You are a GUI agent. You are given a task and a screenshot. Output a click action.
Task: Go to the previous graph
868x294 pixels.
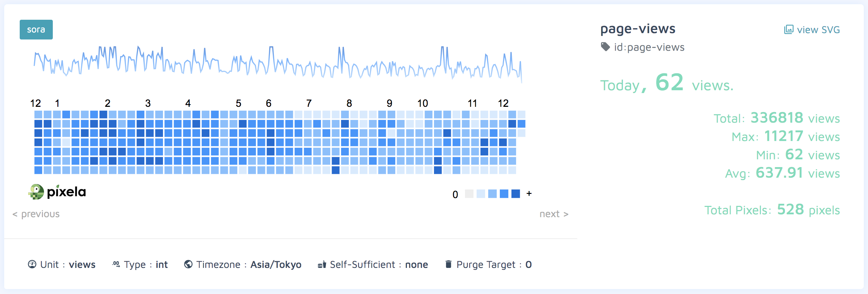pyautogui.click(x=36, y=214)
